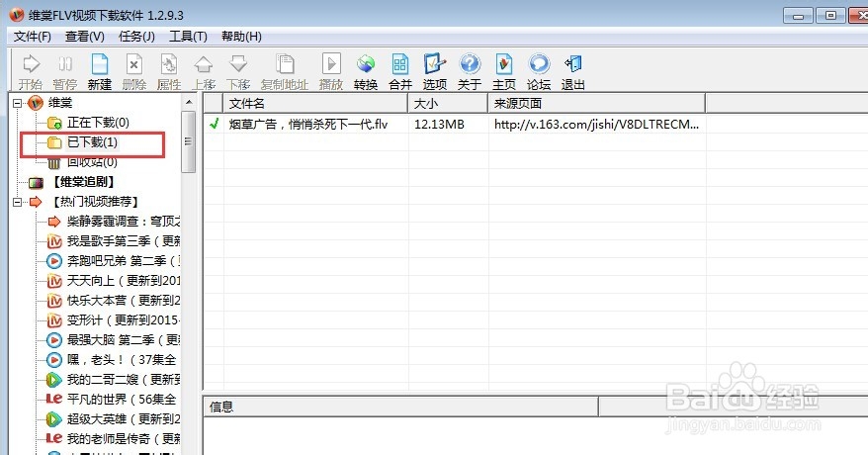Select the 已下载(1) folder
This screenshot has width=868, height=455.
pyautogui.click(x=93, y=142)
